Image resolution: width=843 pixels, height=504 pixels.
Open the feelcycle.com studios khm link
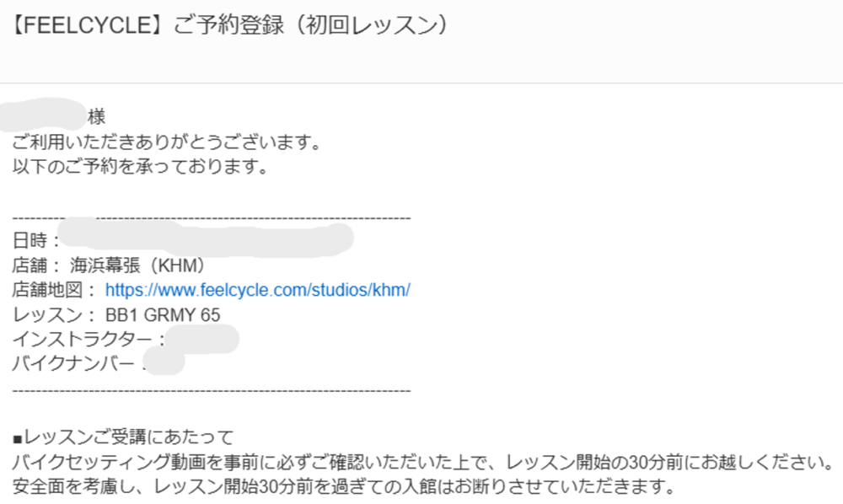pyautogui.click(x=257, y=290)
